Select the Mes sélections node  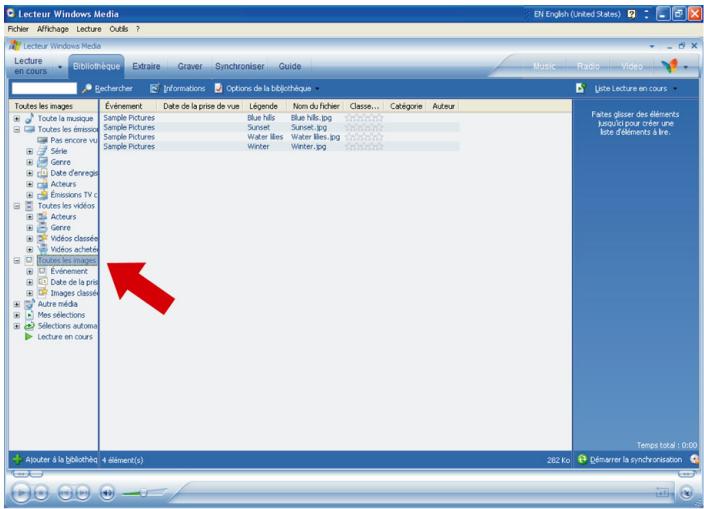pos(55,315)
